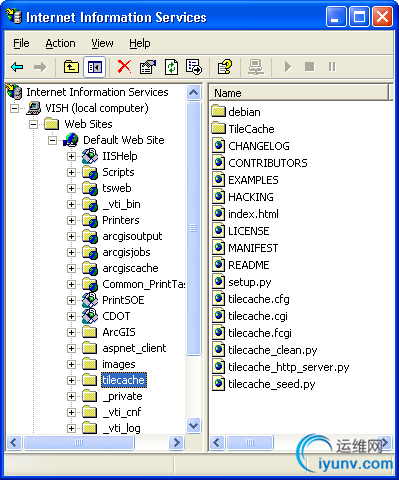Select the _vti_bin virtual directory icon

[90, 204]
